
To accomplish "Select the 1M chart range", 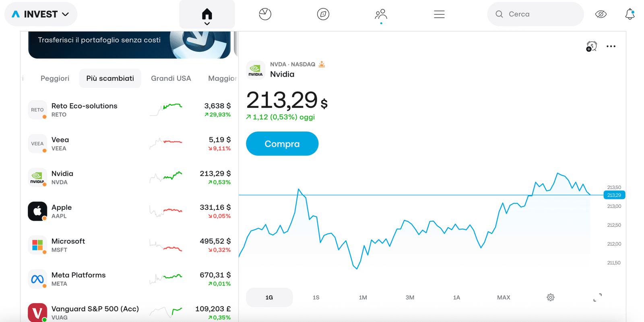I will tap(363, 297).
